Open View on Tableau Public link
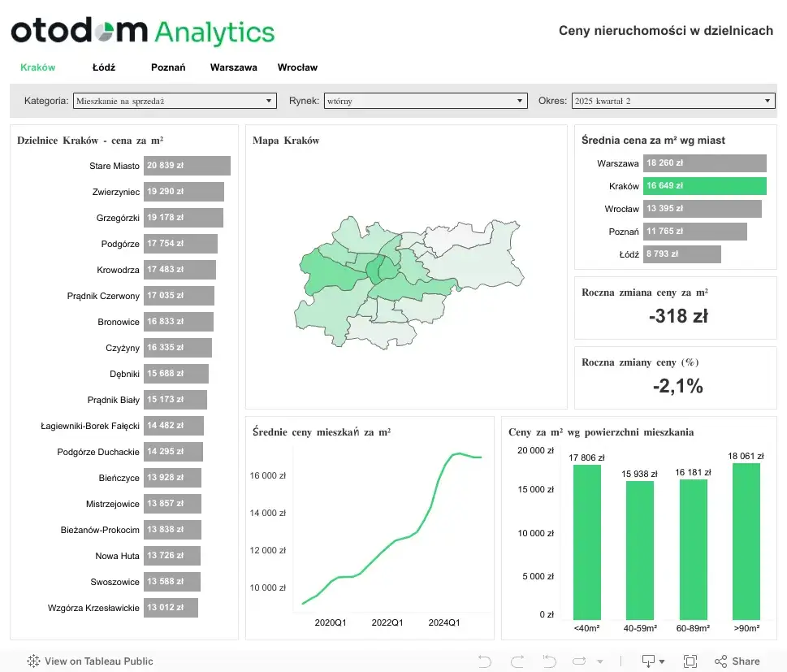Viewport: 787px width, 672px height. click(x=98, y=661)
